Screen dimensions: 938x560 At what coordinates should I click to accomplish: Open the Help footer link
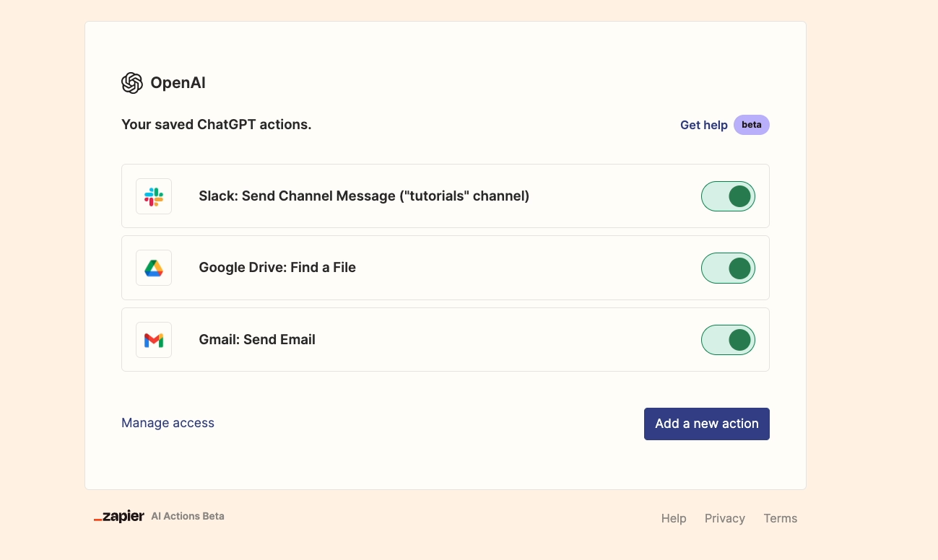[674, 518]
